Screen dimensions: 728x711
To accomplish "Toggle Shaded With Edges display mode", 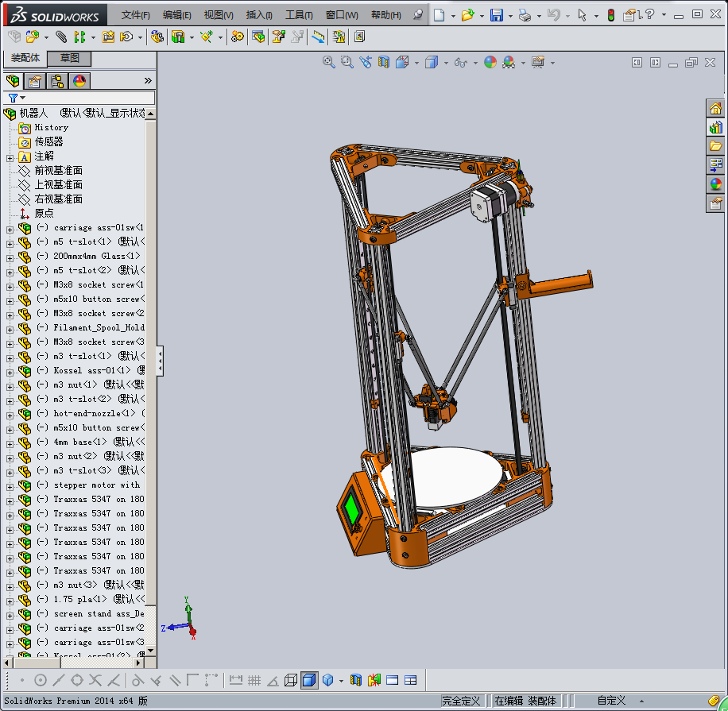I will click(309, 680).
